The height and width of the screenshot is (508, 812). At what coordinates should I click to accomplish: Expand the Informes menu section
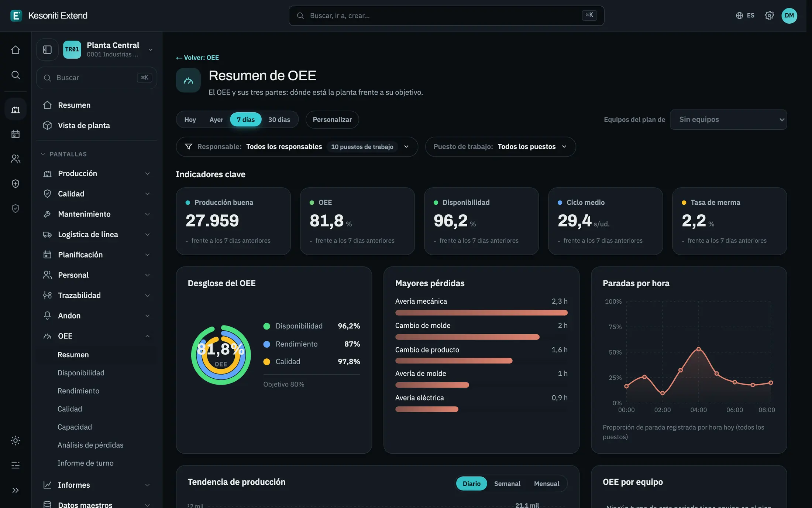coord(97,485)
